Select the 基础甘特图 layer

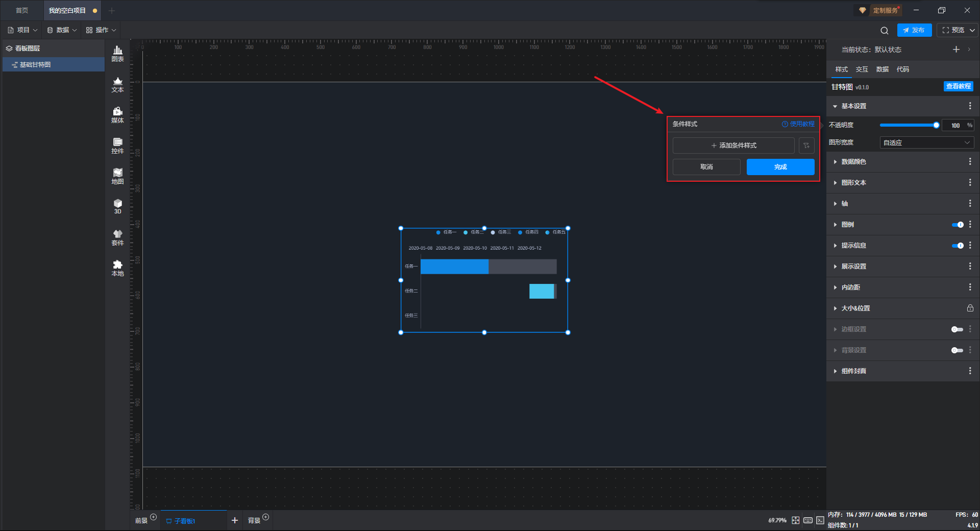pyautogui.click(x=54, y=64)
